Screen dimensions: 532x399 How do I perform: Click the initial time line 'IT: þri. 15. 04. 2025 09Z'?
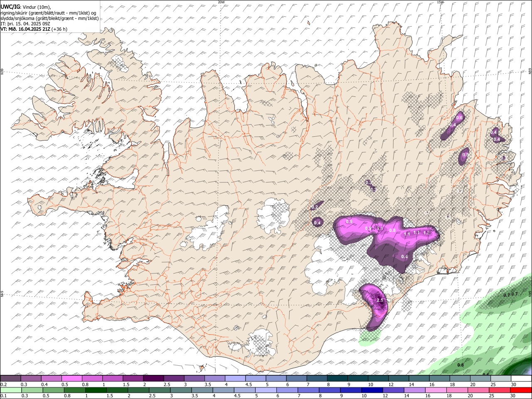(26, 24)
